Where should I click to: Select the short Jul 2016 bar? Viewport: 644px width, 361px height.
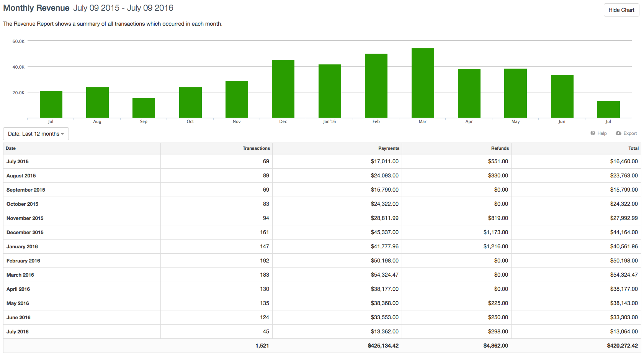point(608,109)
